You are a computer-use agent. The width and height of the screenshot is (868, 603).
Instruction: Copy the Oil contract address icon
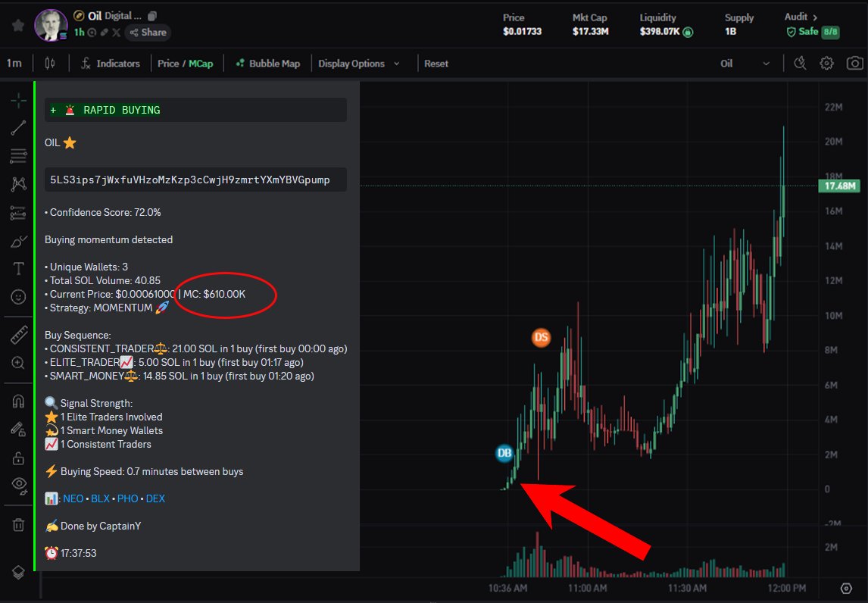coord(153,16)
